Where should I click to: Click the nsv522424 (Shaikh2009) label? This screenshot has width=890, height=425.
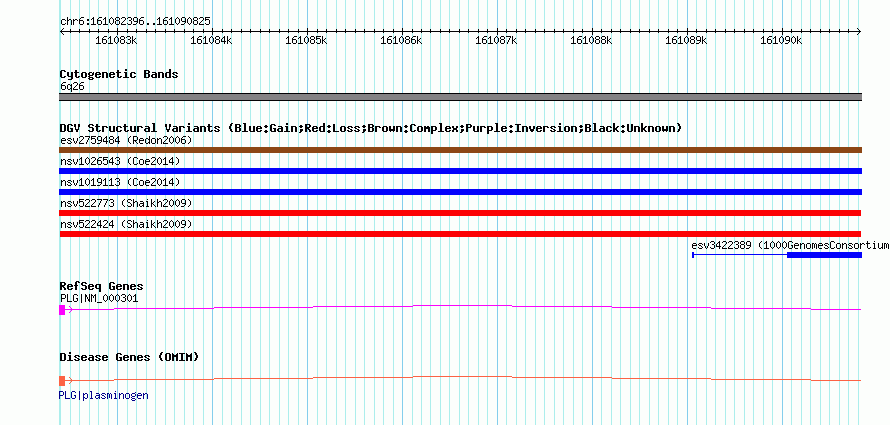click(x=126, y=224)
